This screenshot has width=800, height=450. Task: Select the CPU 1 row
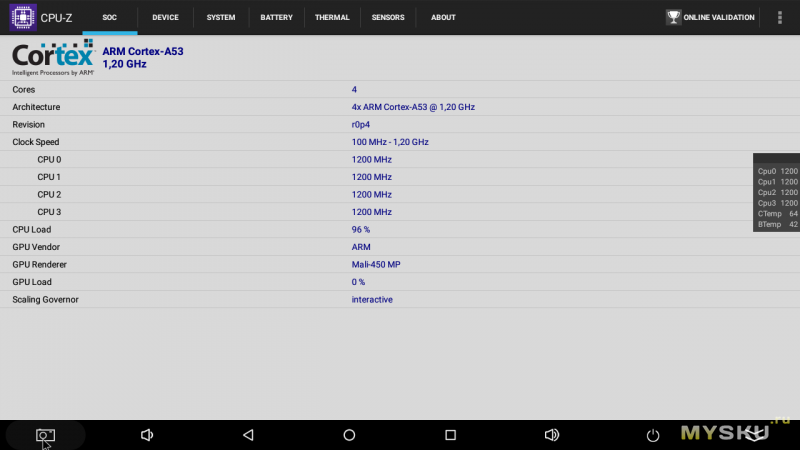(400, 177)
